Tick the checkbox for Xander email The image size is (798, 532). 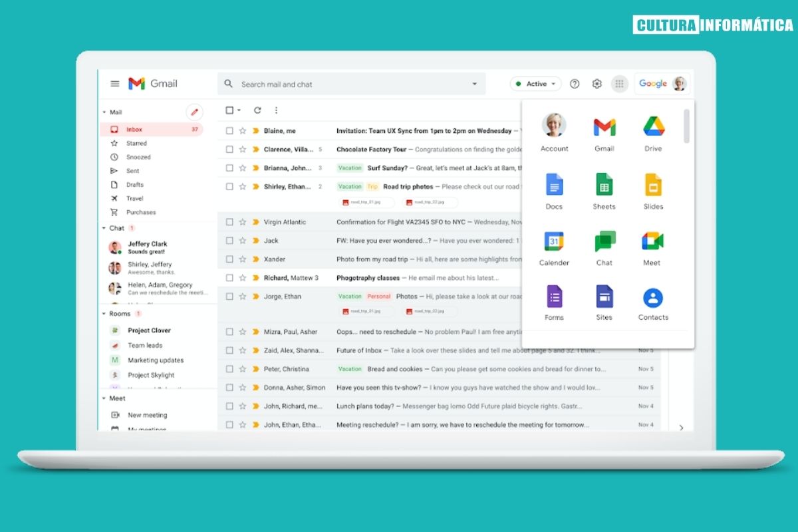tap(229, 259)
